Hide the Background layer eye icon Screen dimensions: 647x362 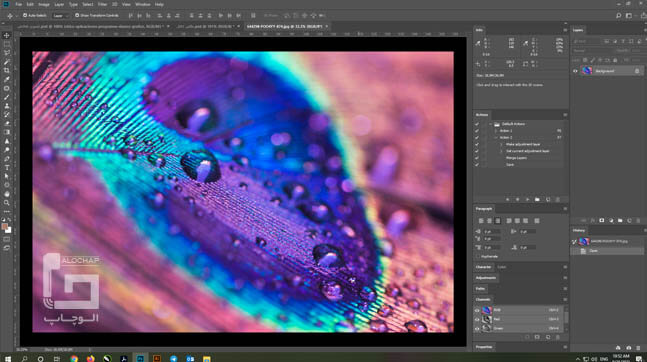coord(575,71)
